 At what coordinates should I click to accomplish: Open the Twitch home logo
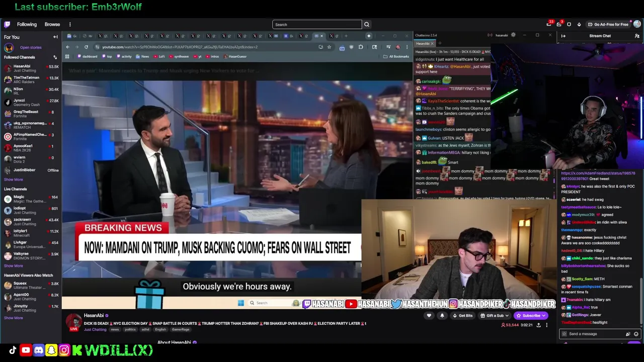coord(7,24)
